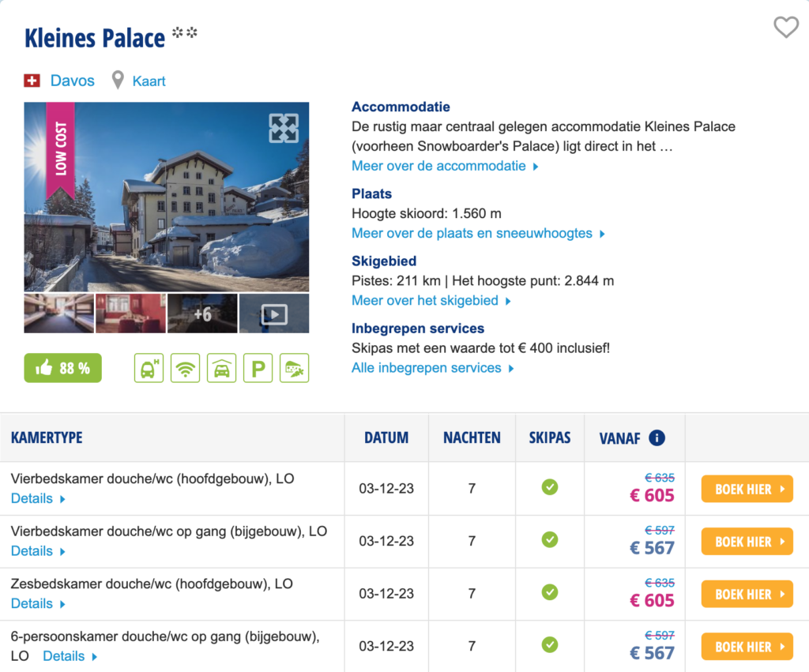
Task: Add Kleines Palace to favorites with heart
Action: click(785, 28)
